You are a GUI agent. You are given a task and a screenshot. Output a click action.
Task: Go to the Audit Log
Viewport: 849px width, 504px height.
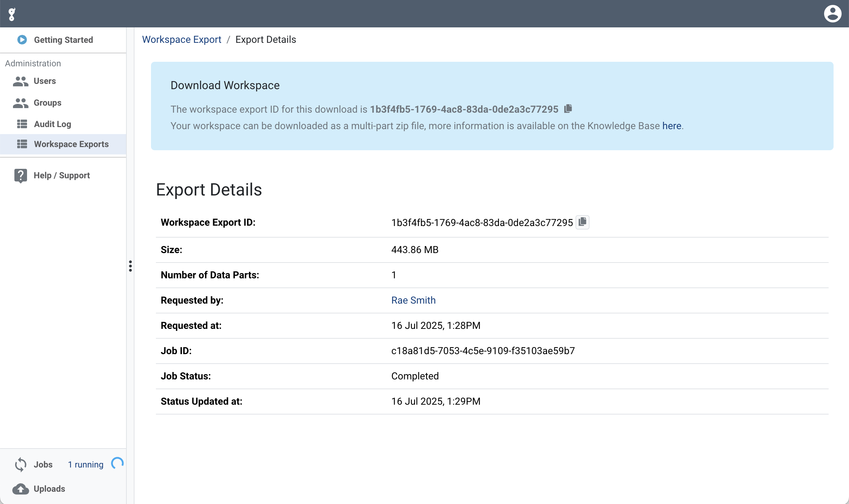click(52, 124)
